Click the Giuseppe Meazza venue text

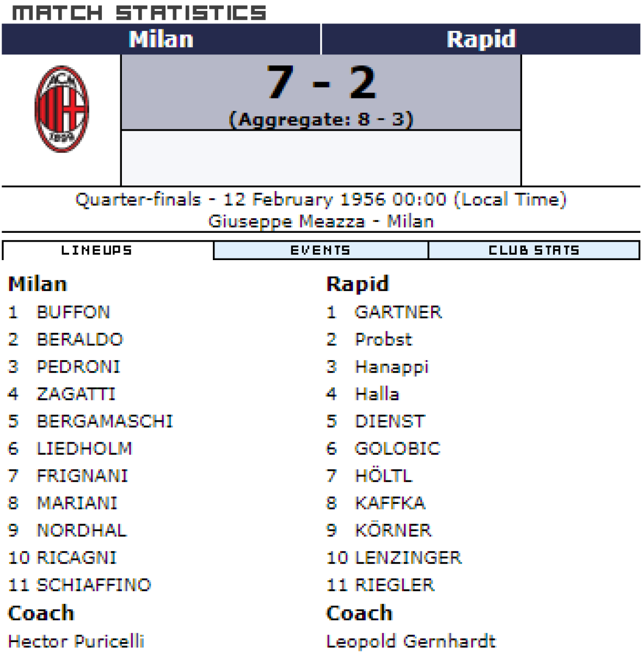click(286, 221)
